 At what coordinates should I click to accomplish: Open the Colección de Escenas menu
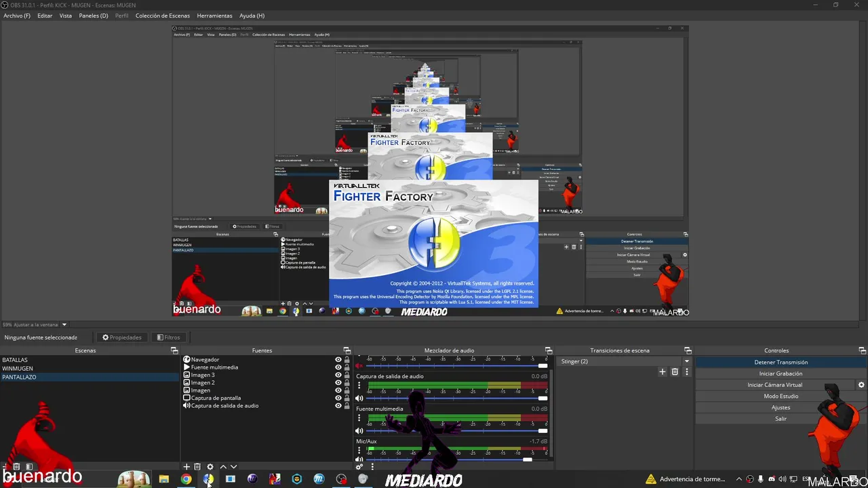click(x=163, y=16)
